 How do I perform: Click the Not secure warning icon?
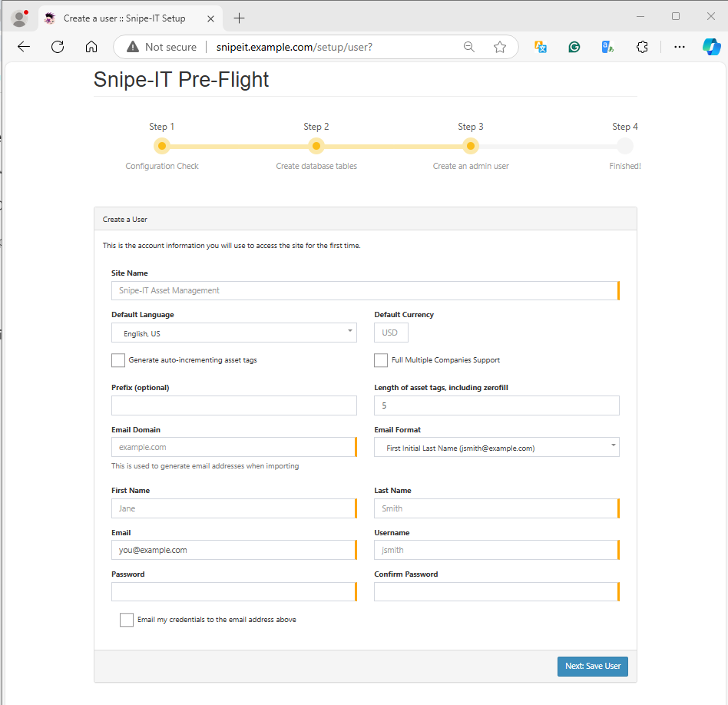[x=133, y=47]
